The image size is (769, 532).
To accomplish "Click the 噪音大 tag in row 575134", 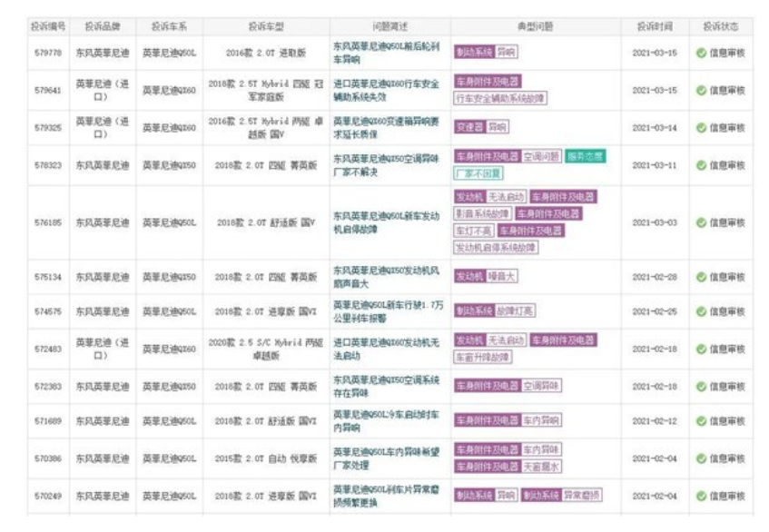I will 501,277.
